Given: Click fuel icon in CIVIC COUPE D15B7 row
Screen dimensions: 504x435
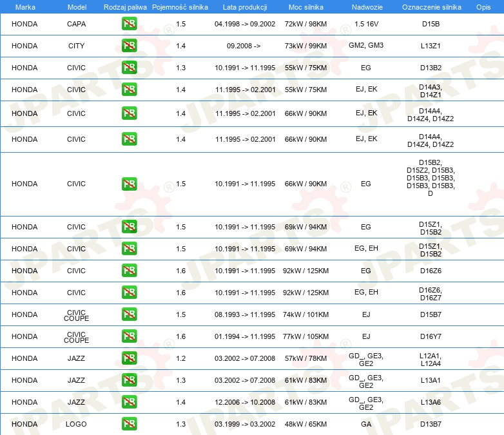Looking at the screenshot, I should [129, 314].
